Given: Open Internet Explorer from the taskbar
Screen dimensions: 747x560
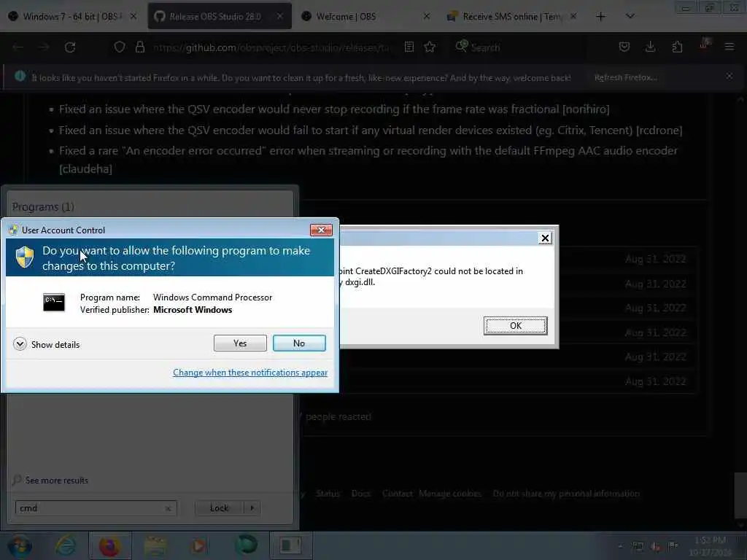Looking at the screenshot, I should point(65,545).
